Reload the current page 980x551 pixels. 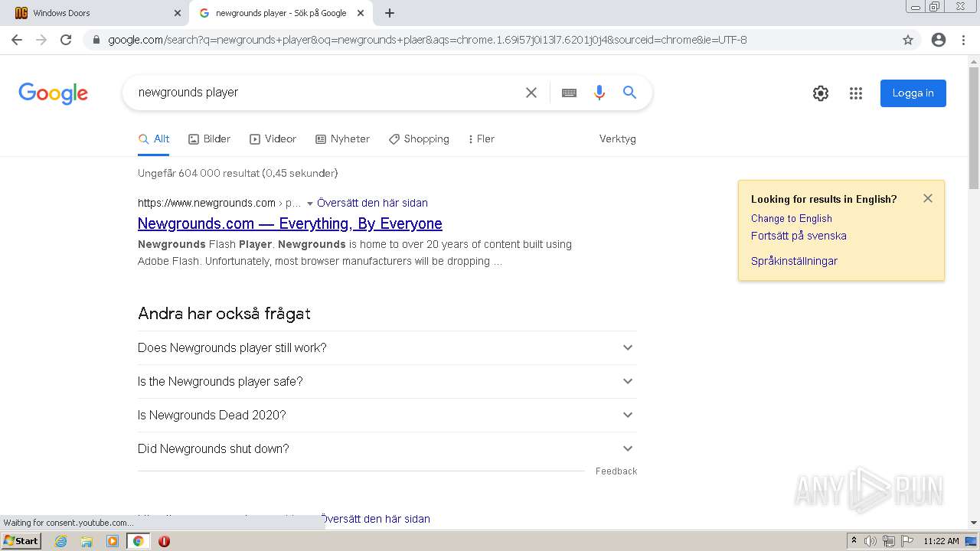pyautogui.click(x=66, y=40)
